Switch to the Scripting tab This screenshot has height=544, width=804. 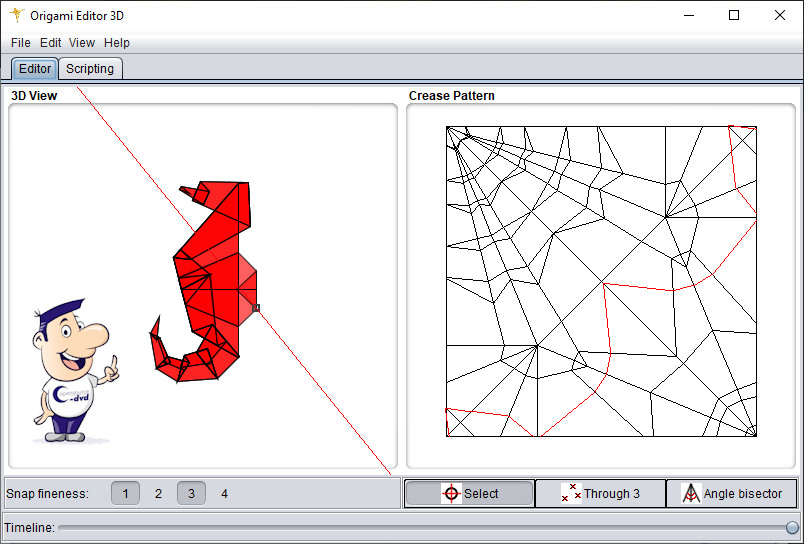(90, 68)
